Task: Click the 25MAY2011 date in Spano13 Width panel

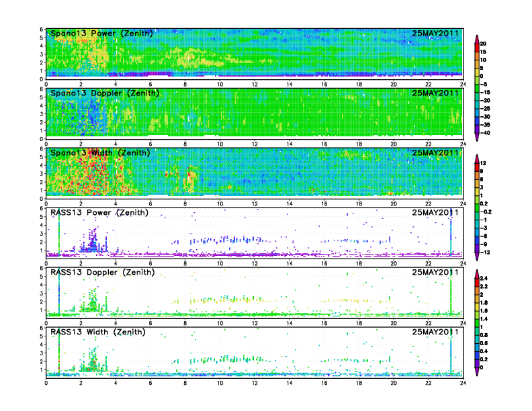Action: pos(435,152)
